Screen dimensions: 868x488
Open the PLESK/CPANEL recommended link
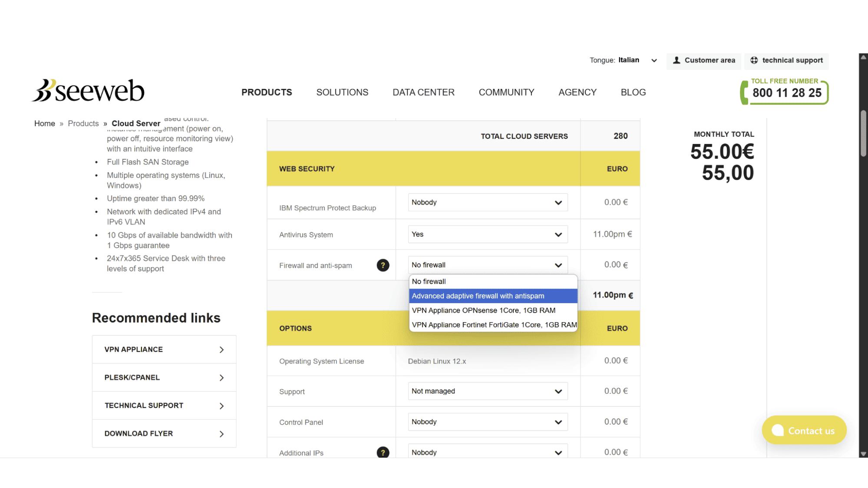click(164, 378)
